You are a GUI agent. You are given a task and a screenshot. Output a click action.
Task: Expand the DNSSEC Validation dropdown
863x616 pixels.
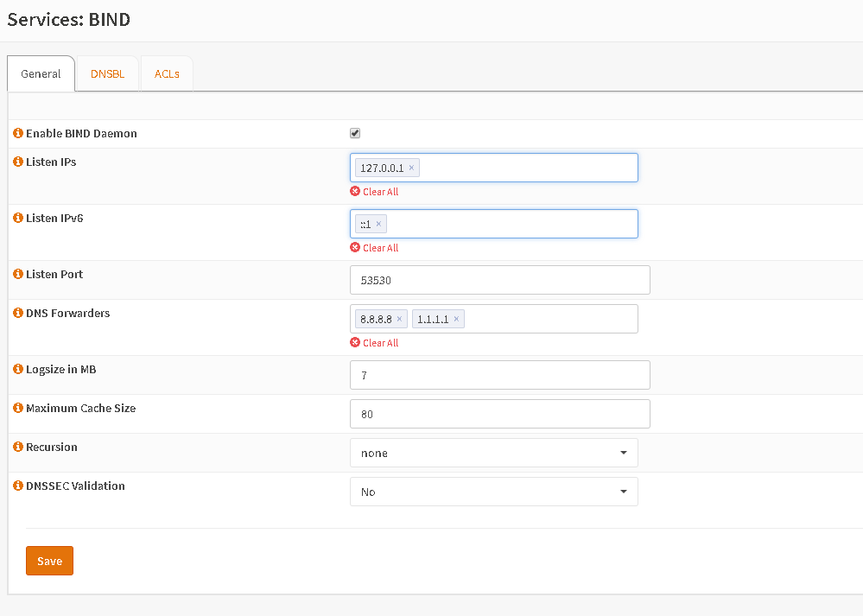pyautogui.click(x=493, y=492)
